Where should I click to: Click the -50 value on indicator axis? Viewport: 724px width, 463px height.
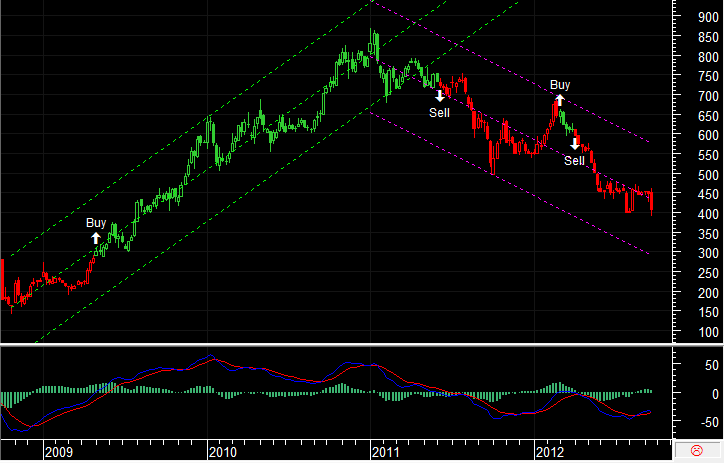pos(708,422)
